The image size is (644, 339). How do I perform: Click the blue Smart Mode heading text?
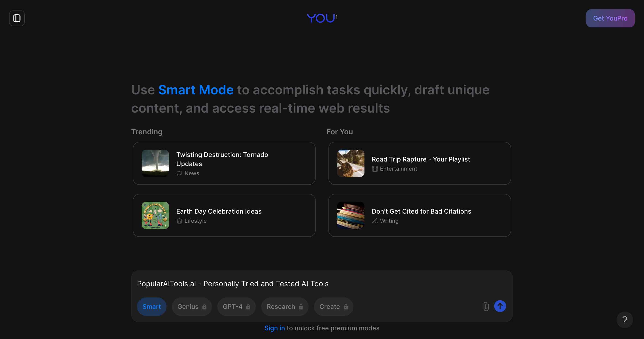point(196,90)
